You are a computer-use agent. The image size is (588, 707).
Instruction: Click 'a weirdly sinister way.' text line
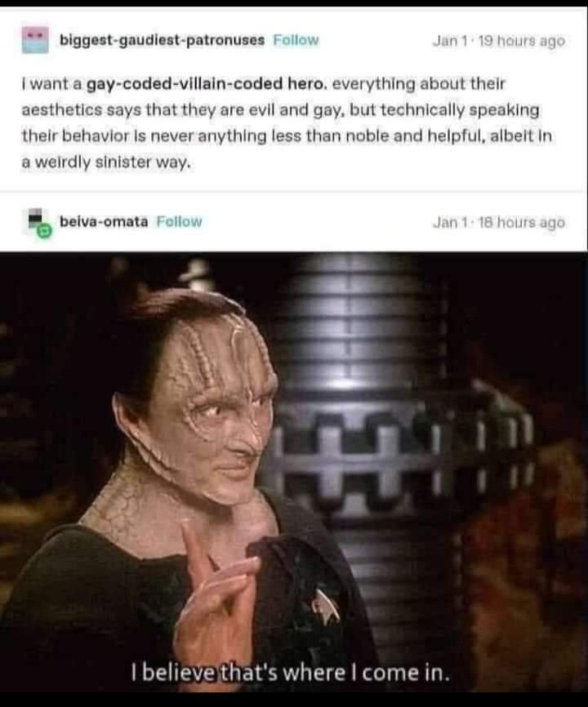[x=106, y=162]
